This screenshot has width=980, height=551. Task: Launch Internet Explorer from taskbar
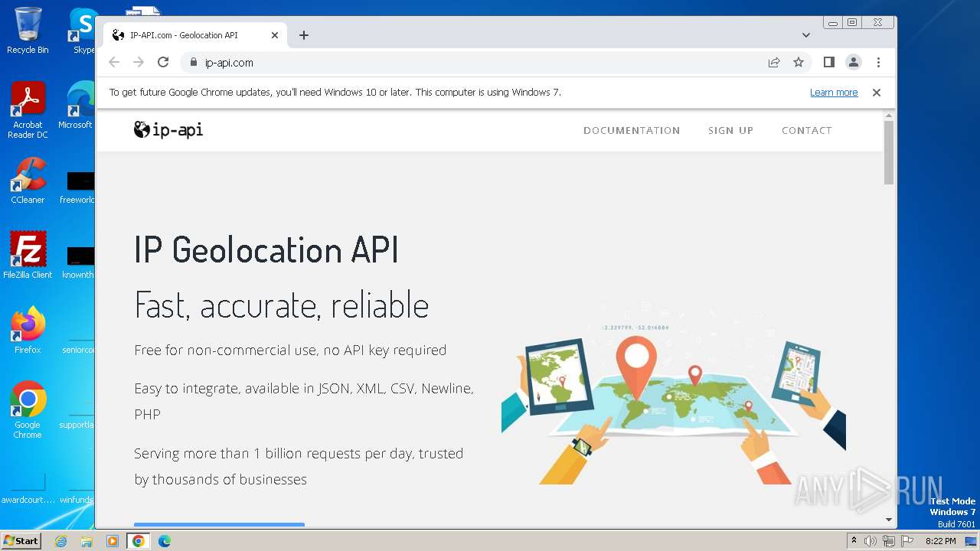61,541
